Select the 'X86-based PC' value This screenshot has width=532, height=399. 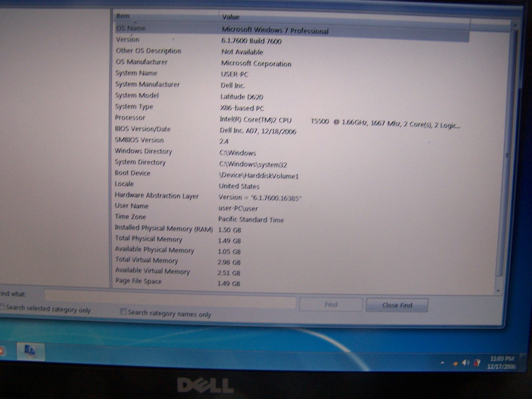(x=242, y=108)
